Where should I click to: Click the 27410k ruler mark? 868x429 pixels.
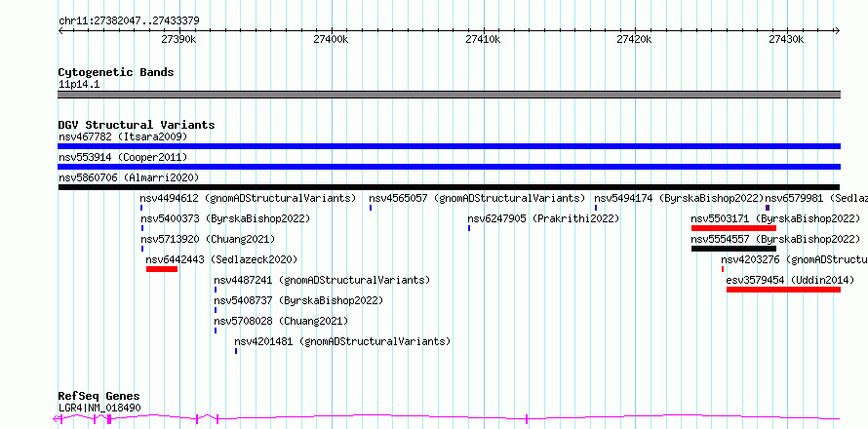click(x=483, y=39)
